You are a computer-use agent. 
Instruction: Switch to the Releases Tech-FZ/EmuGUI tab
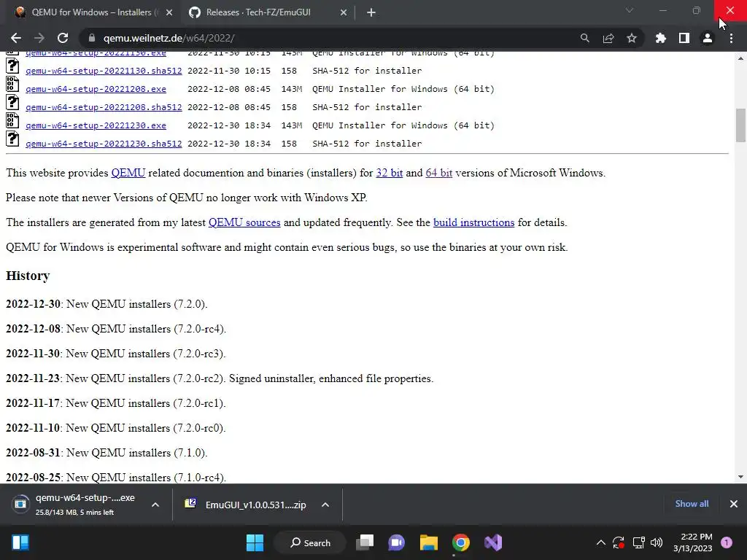pyautogui.click(x=267, y=12)
